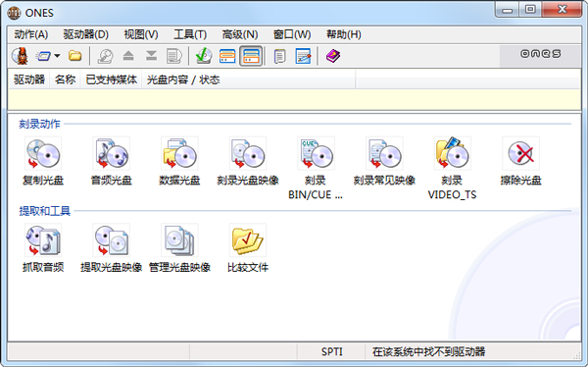Minimize the ONES window
The width and height of the screenshot is (588, 367).
(x=508, y=10)
